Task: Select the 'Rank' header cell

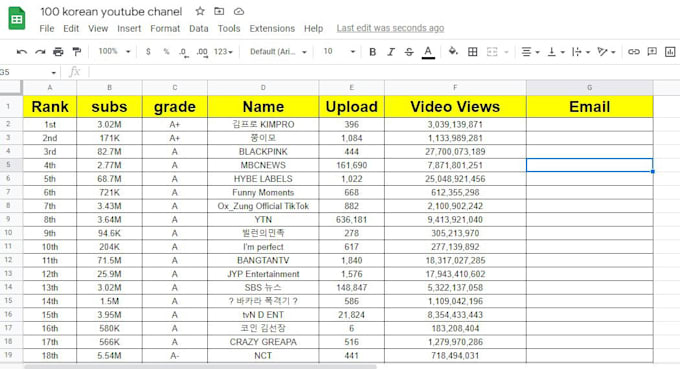Action: [x=50, y=107]
